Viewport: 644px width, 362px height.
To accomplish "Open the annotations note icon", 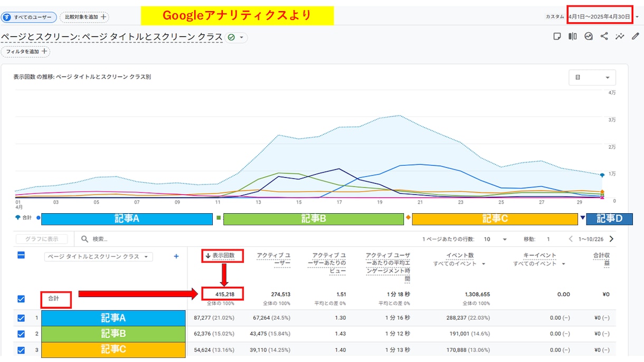I will (x=557, y=36).
